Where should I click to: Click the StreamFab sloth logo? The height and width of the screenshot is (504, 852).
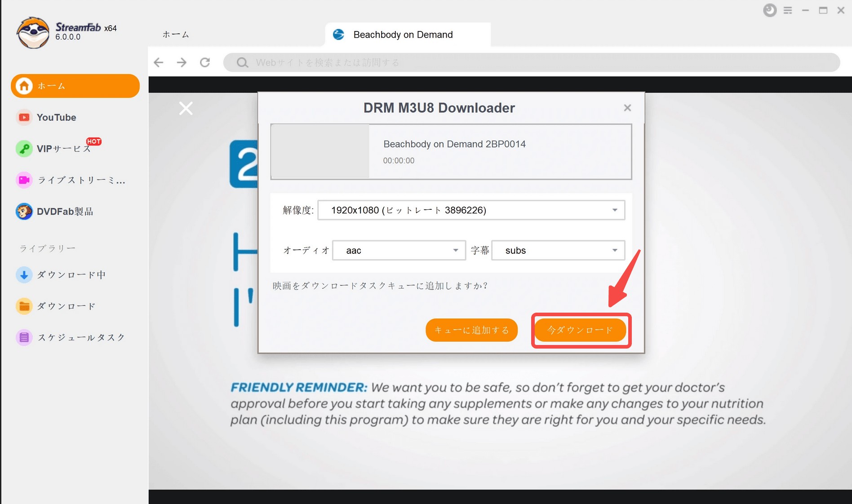pyautogui.click(x=33, y=33)
